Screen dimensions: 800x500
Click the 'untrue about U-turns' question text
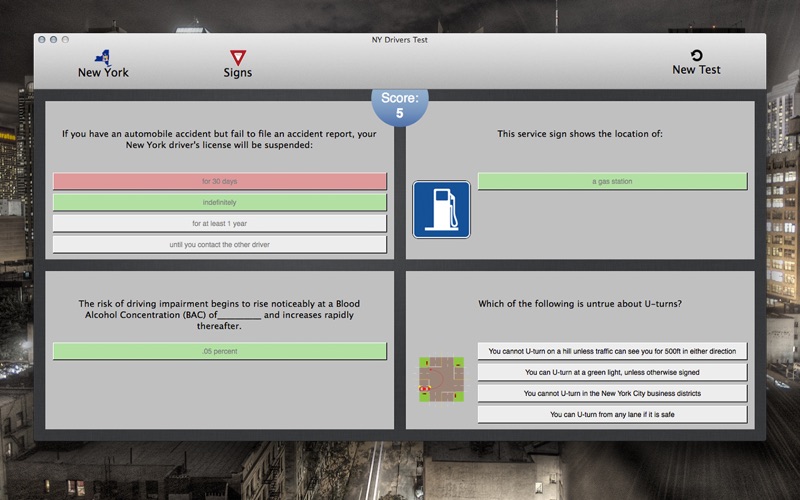[580, 304]
